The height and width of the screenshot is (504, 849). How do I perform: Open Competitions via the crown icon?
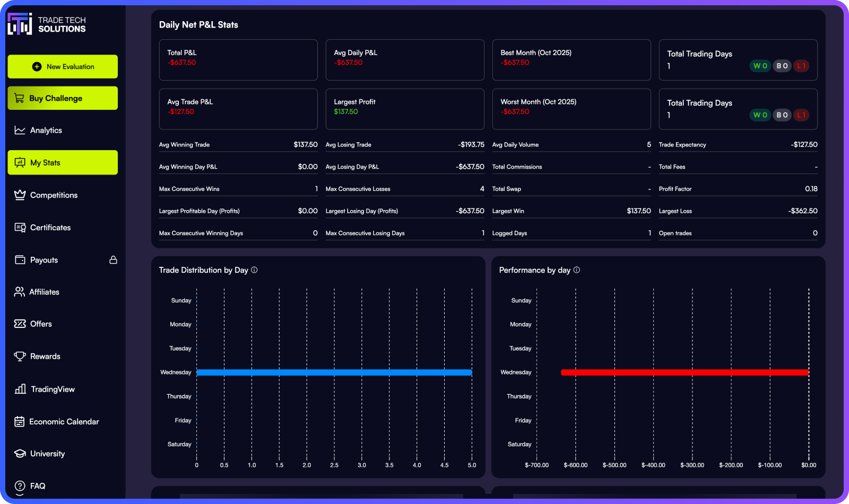click(20, 195)
